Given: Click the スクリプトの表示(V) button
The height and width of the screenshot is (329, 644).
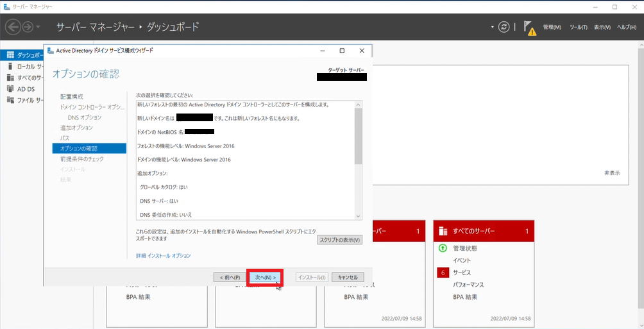Looking at the screenshot, I should coord(340,240).
